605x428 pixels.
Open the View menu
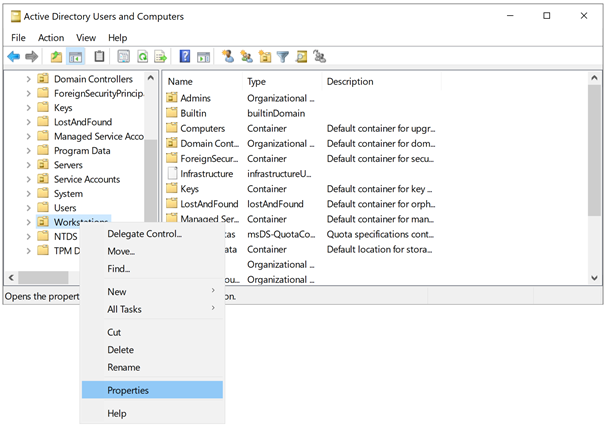point(86,37)
